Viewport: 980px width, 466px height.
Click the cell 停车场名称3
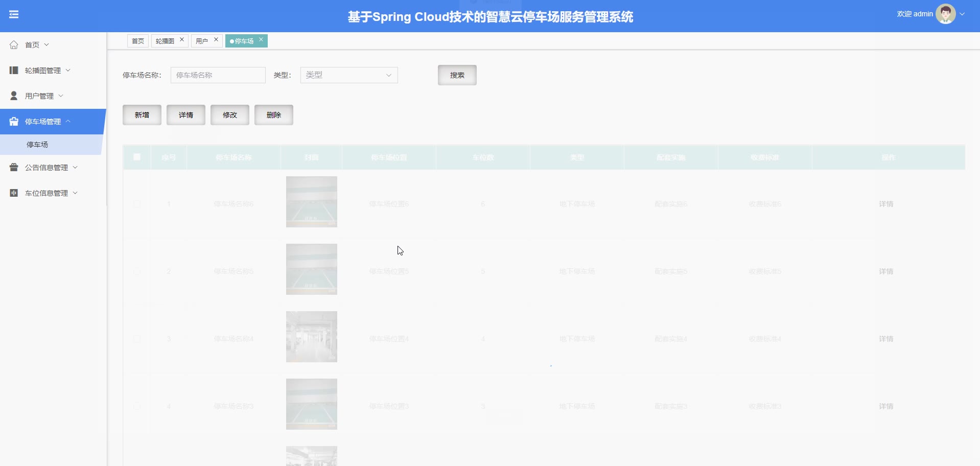(x=234, y=406)
